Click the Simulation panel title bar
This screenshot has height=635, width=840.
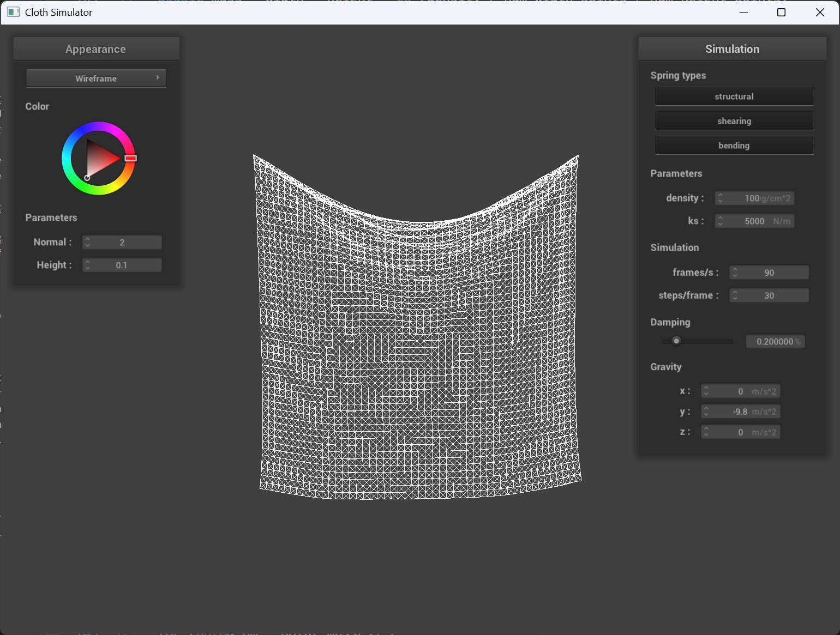(x=732, y=49)
